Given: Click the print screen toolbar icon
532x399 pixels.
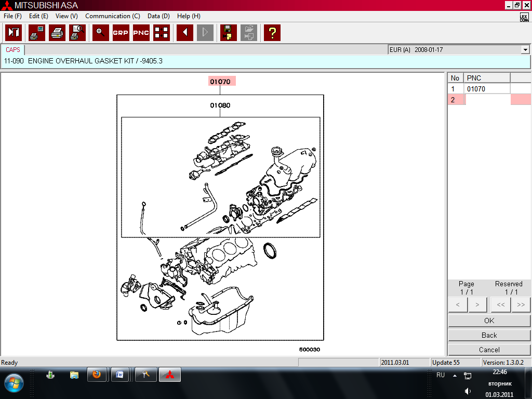Looking at the screenshot, I should click(x=36, y=33).
